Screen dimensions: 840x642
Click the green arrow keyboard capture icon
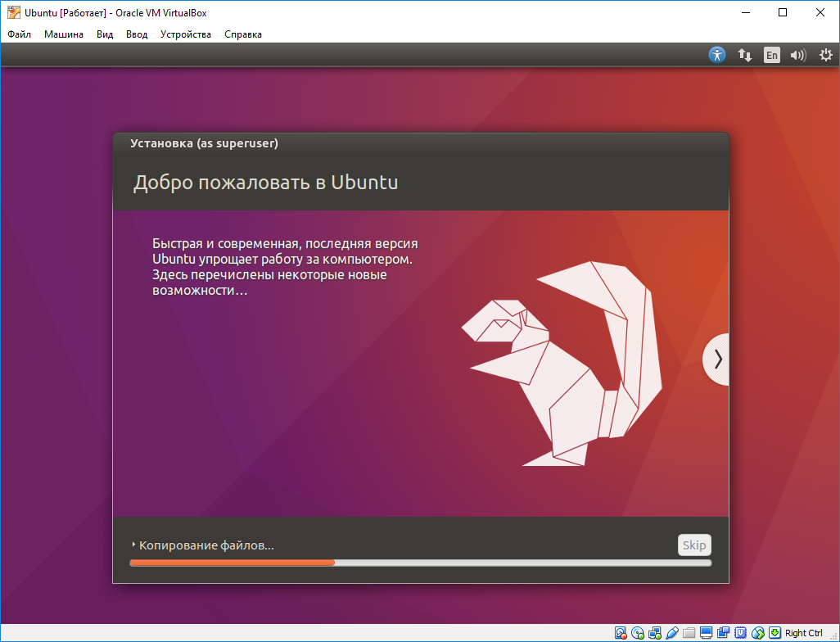coord(775,633)
